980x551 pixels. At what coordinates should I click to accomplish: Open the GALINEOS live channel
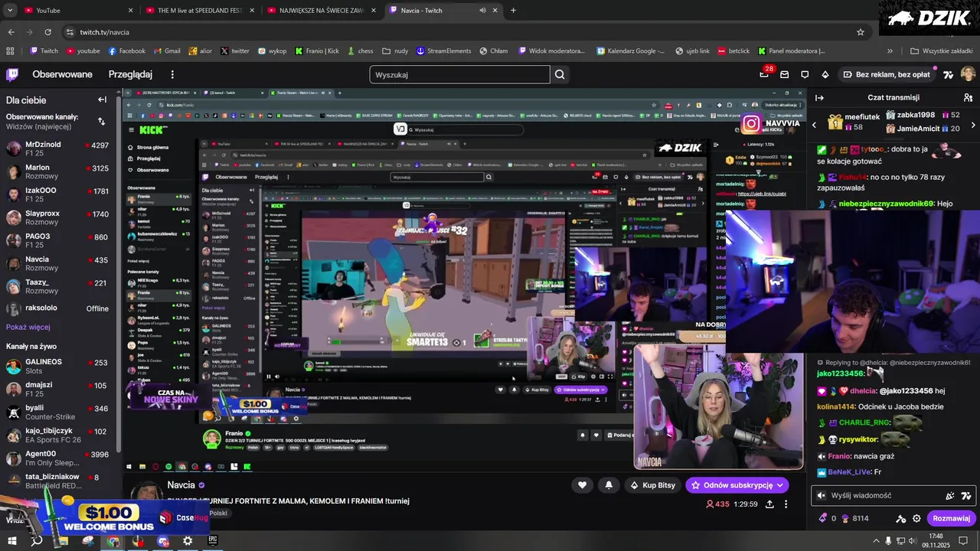point(57,367)
